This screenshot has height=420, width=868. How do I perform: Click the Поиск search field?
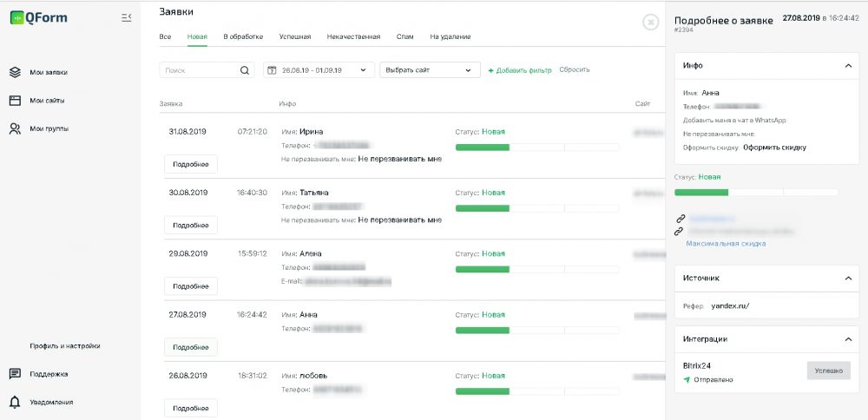(198, 70)
